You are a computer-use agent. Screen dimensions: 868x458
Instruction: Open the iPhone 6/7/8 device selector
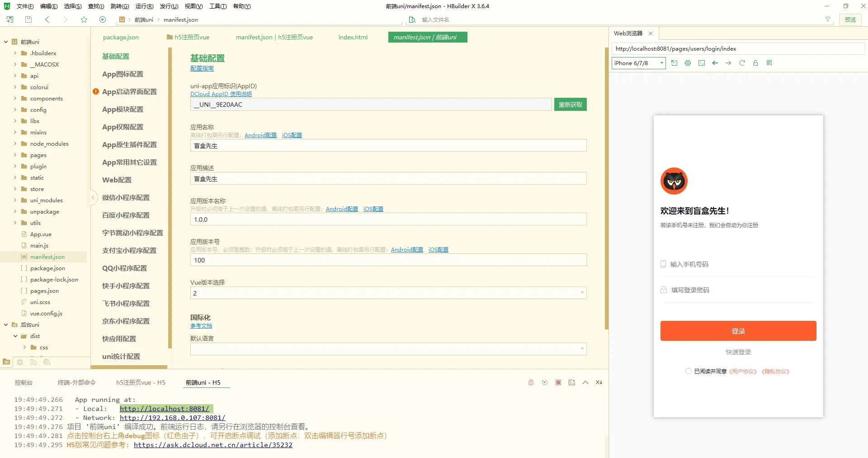[638, 63]
